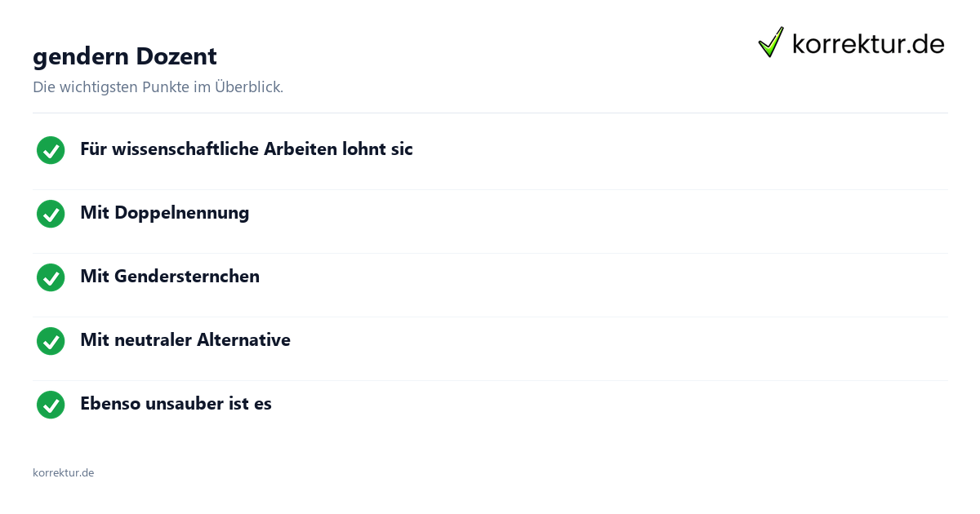Image resolution: width=980 pixels, height=514 pixels.
Task: Select the item 'Für wissenschaftliche Arbeiten lohnt sic'
Action: [247, 149]
